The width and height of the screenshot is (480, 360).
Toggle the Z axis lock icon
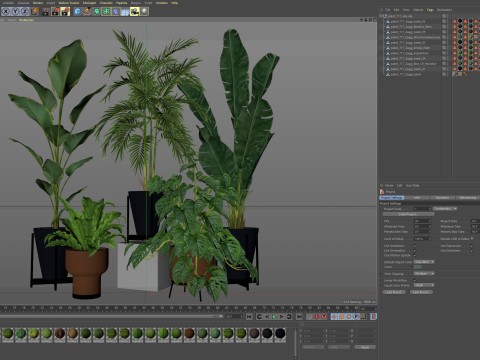(x=25, y=12)
